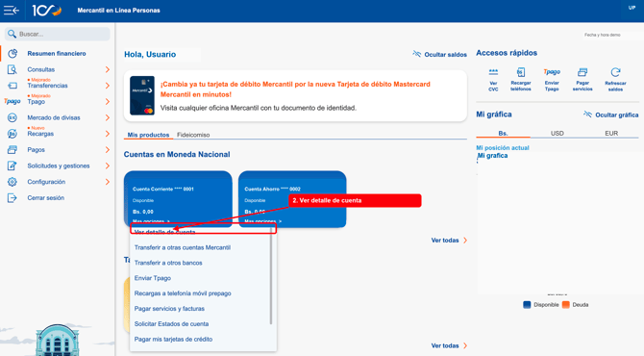Open the Cuenta Corriente 0001 card
The width and height of the screenshot is (644, 356).
tap(178, 198)
